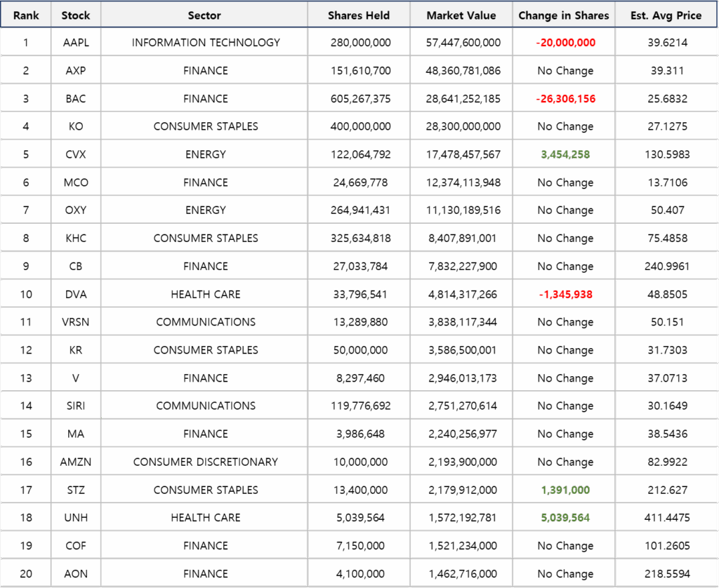719x588 pixels.
Task: Click the red -1,345,938 change value
Action: coord(565,294)
